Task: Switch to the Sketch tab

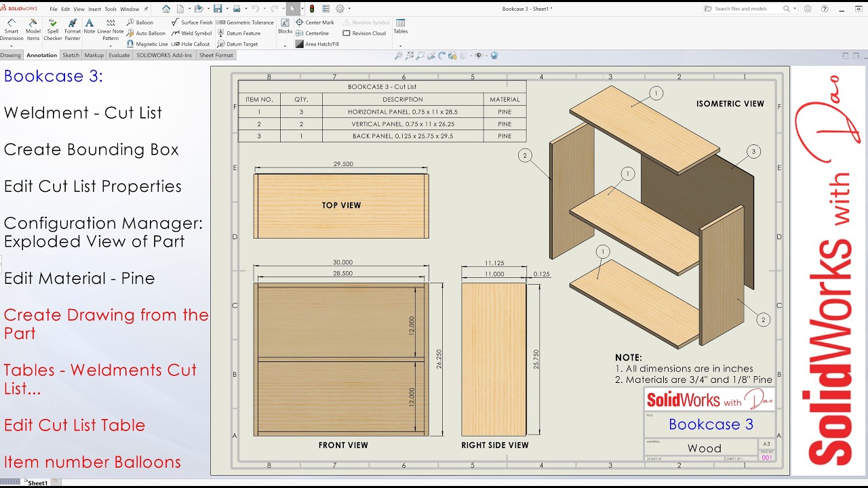Action: [x=71, y=55]
